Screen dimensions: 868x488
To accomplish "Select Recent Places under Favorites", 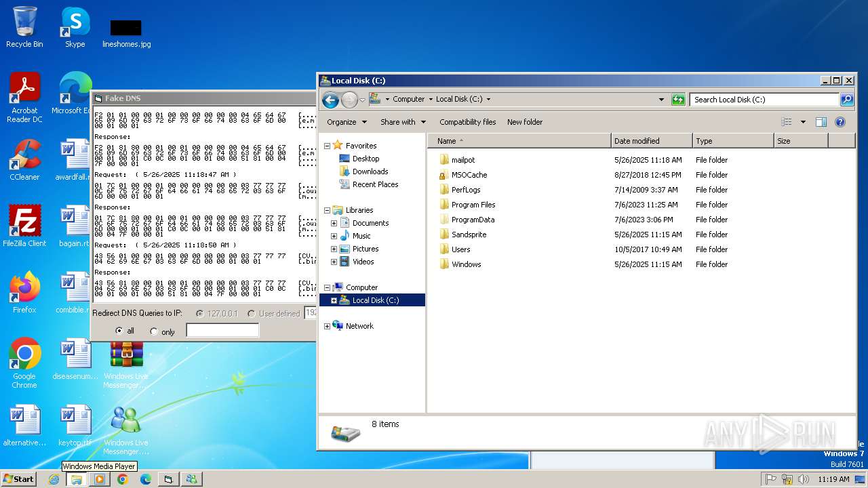I will tap(375, 184).
